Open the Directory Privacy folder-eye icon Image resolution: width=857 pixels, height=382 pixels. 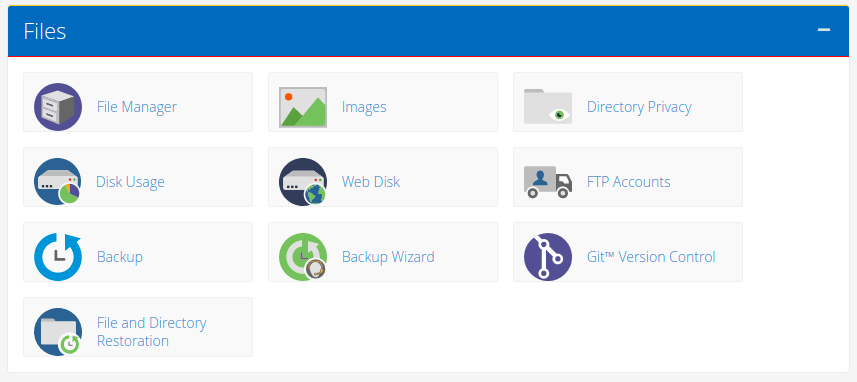coord(548,107)
